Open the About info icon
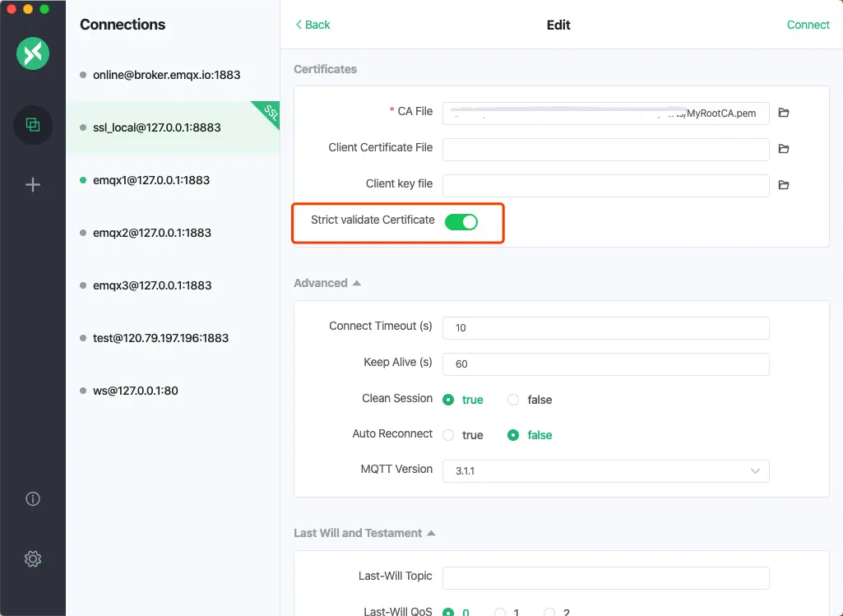 (x=33, y=498)
